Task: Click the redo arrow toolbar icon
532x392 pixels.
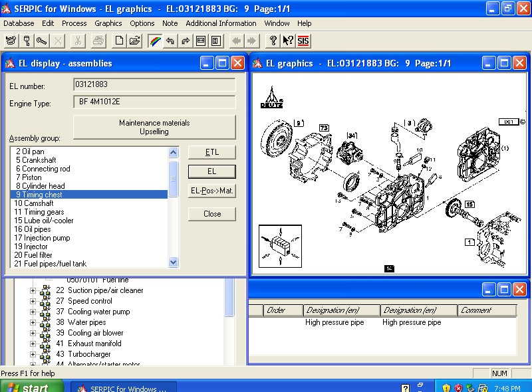Action: point(186,41)
